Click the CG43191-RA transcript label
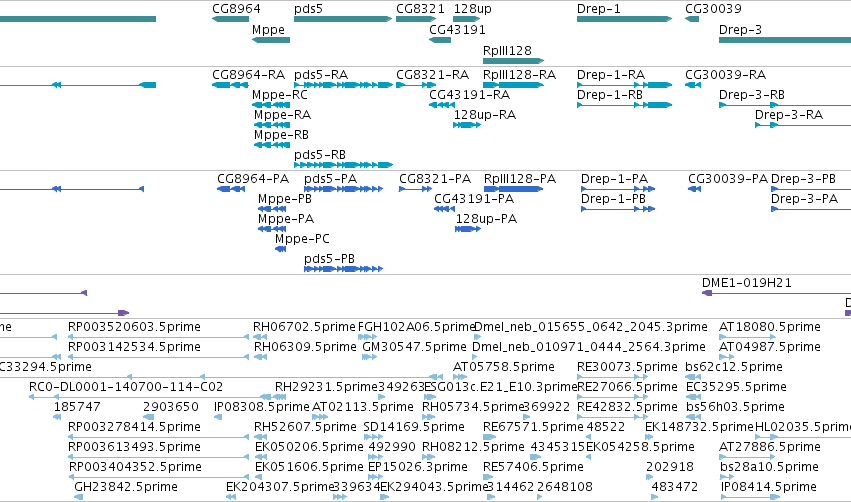The height and width of the screenshot is (502, 851). click(x=469, y=95)
